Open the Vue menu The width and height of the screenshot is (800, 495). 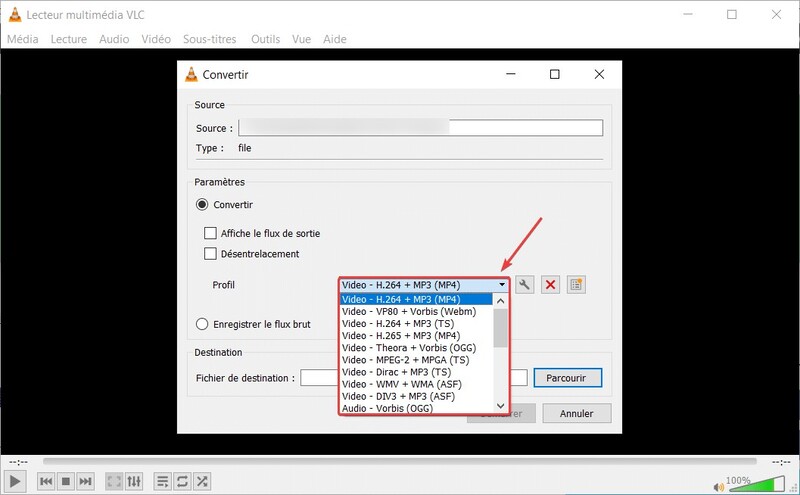pyautogui.click(x=302, y=39)
